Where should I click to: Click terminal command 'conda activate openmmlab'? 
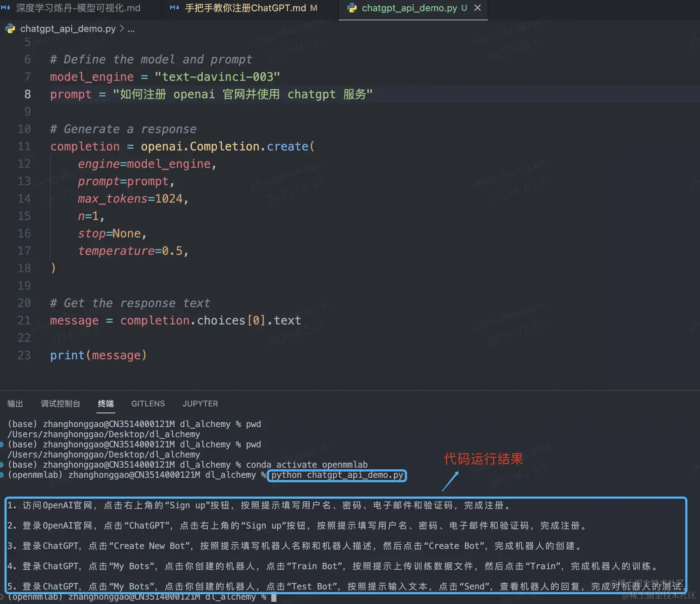(307, 465)
